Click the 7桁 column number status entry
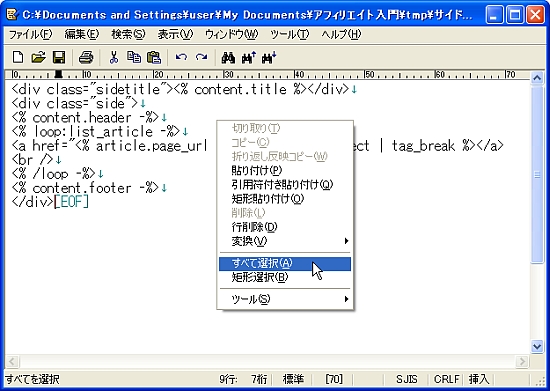Screen dimensions: 550x391 coord(259,379)
